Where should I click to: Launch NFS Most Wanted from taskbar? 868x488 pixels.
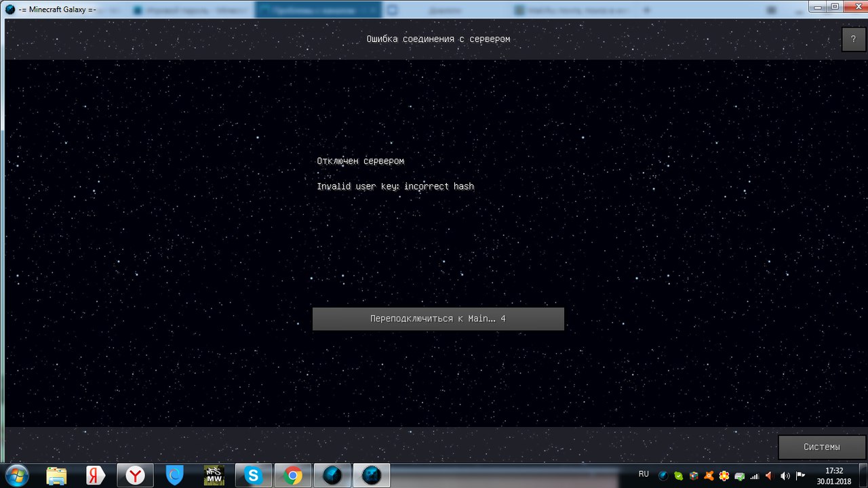[x=214, y=476]
